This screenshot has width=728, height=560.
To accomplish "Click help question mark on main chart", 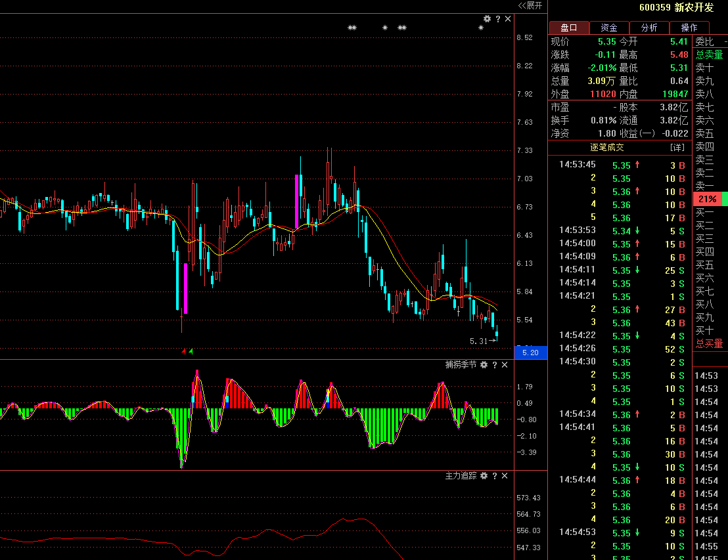I will [497, 19].
